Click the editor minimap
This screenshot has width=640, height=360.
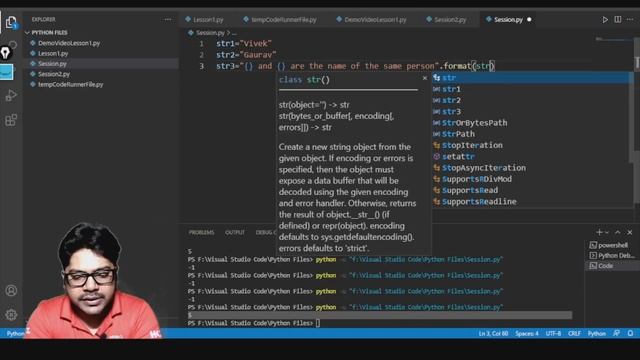tap(613, 40)
